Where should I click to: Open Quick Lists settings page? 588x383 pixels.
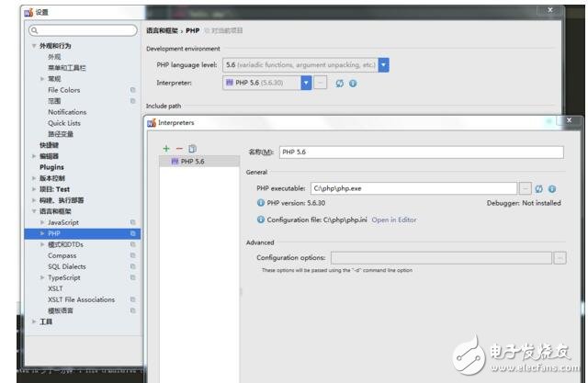pyautogui.click(x=64, y=123)
